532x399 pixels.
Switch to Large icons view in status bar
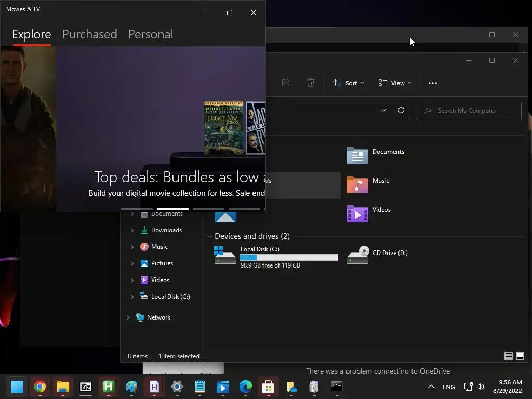pos(520,355)
